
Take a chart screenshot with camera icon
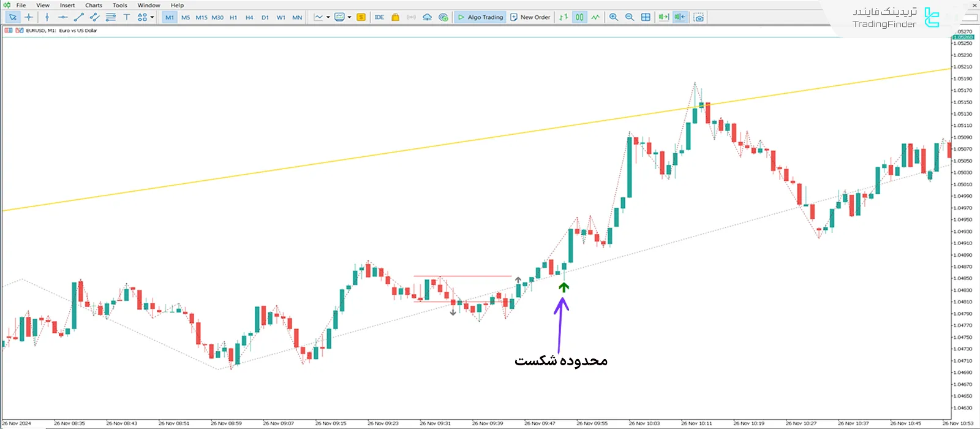click(x=699, y=17)
